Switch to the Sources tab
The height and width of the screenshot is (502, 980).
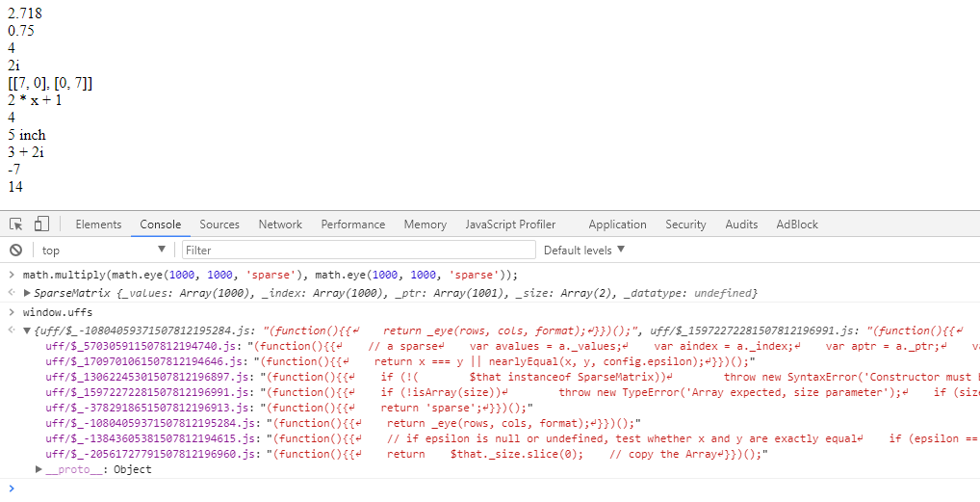(219, 225)
